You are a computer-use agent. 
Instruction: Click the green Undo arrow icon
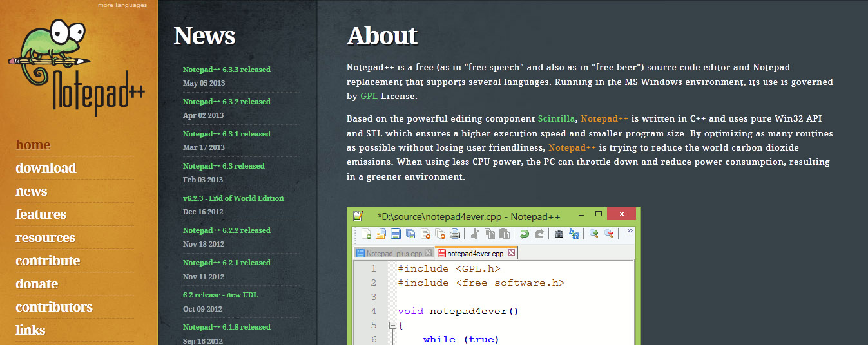click(525, 234)
